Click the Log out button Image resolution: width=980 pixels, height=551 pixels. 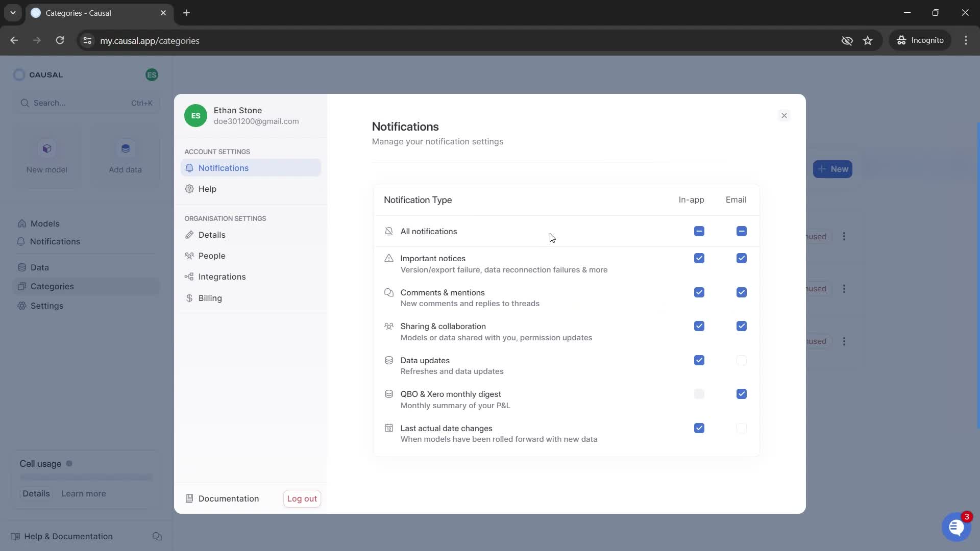[x=302, y=498]
